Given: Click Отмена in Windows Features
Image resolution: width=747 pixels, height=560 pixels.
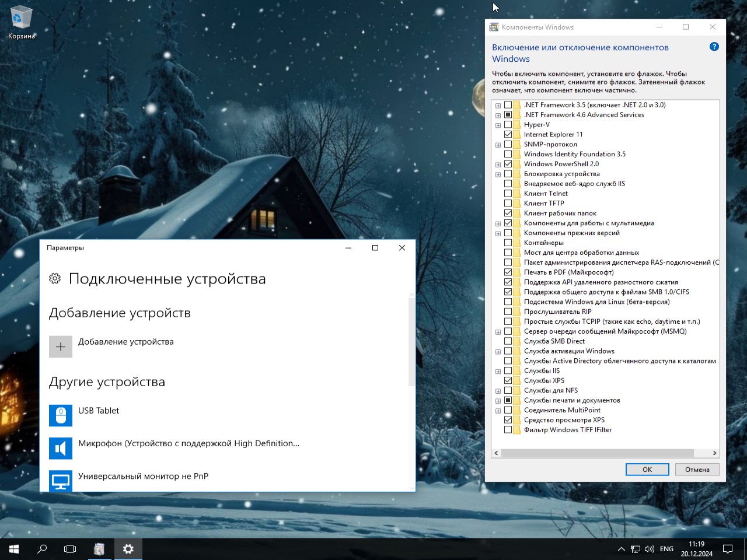Looking at the screenshot, I should 697,470.
